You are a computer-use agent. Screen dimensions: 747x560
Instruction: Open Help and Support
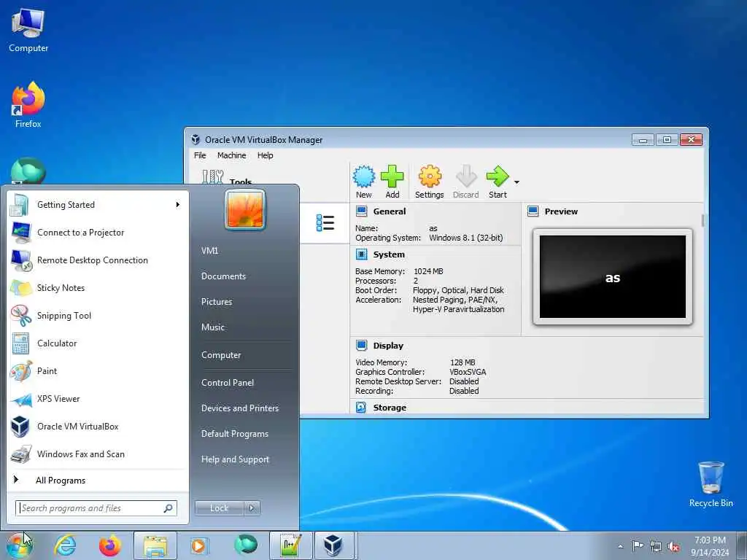click(x=236, y=459)
